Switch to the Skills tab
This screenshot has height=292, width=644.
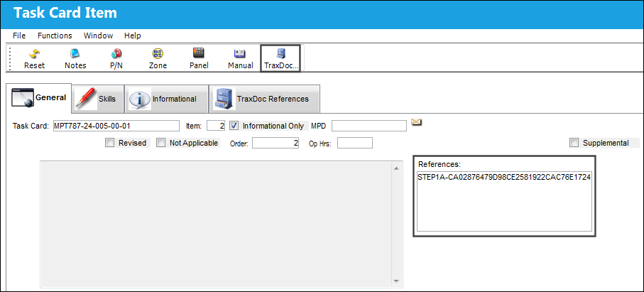pos(98,99)
